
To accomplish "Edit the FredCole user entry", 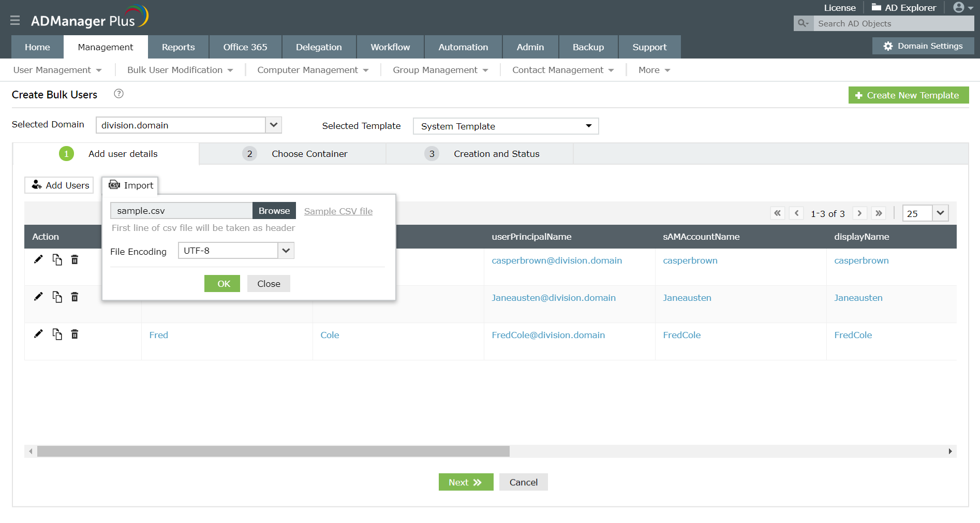I will click(x=38, y=334).
